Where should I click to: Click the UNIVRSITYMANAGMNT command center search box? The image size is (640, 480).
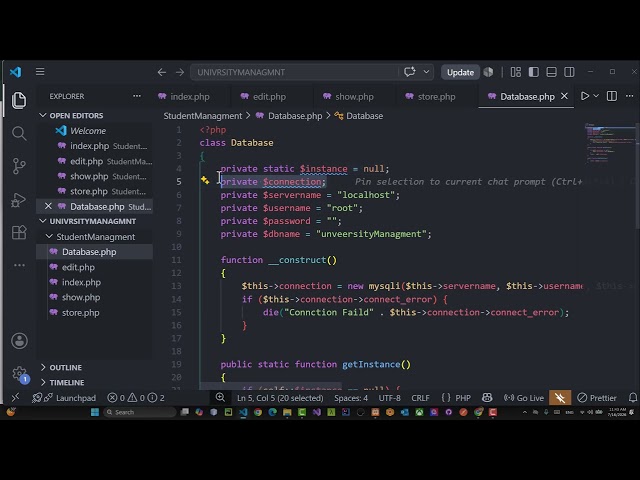294,72
